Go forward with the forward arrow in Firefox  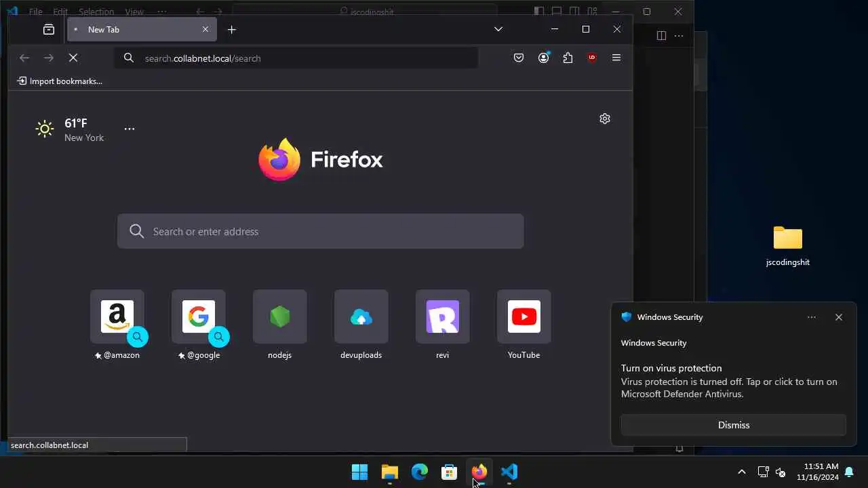tap(49, 58)
